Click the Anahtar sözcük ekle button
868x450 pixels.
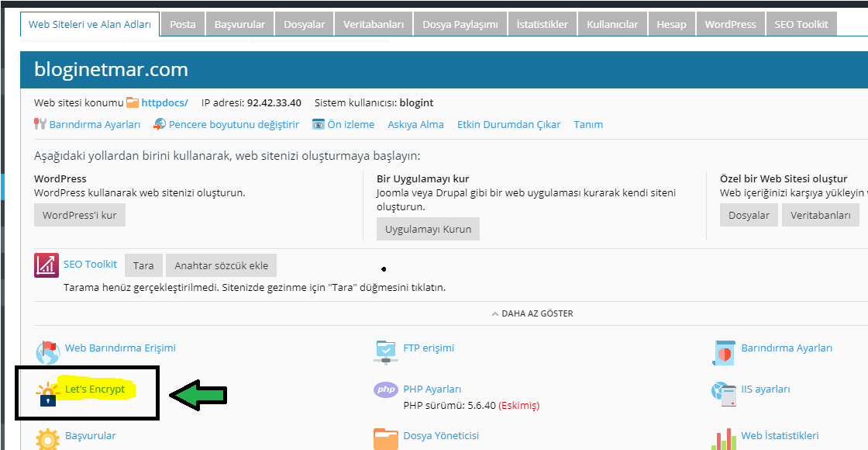221,265
